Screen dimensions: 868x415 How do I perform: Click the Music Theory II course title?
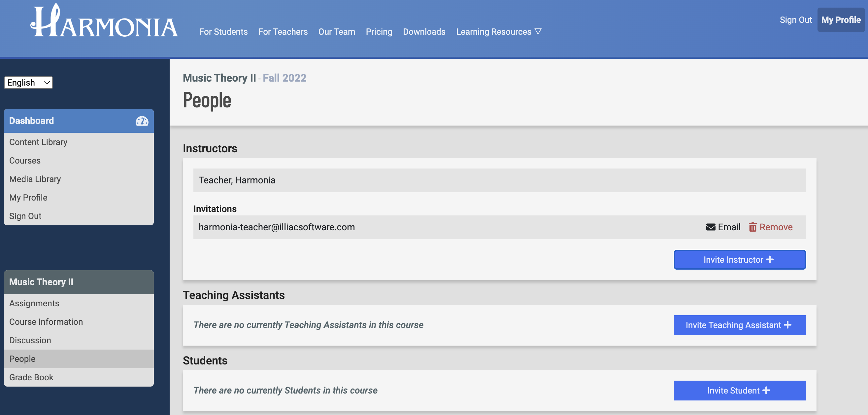point(219,78)
